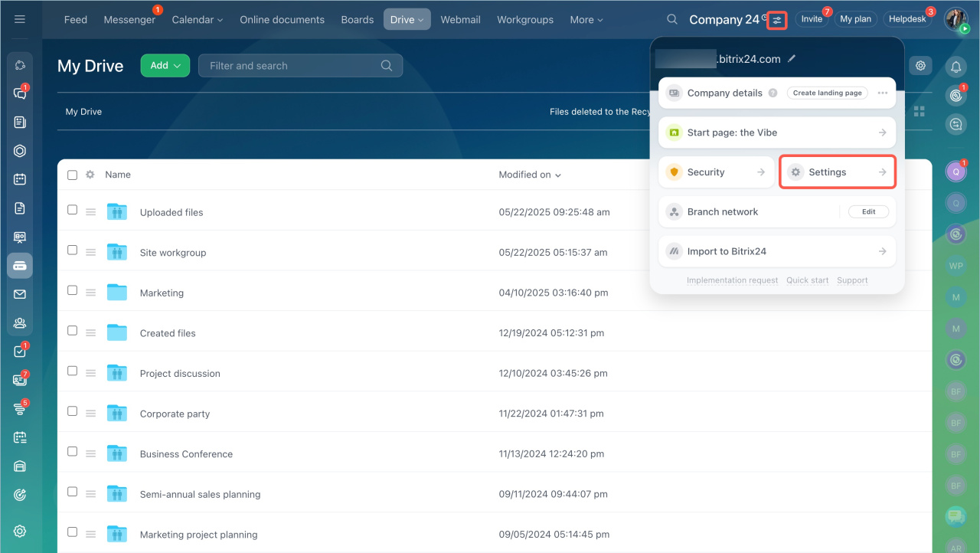Open the Calendar dropdown menu
Image resolution: width=980 pixels, height=553 pixels.
click(197, 20)
